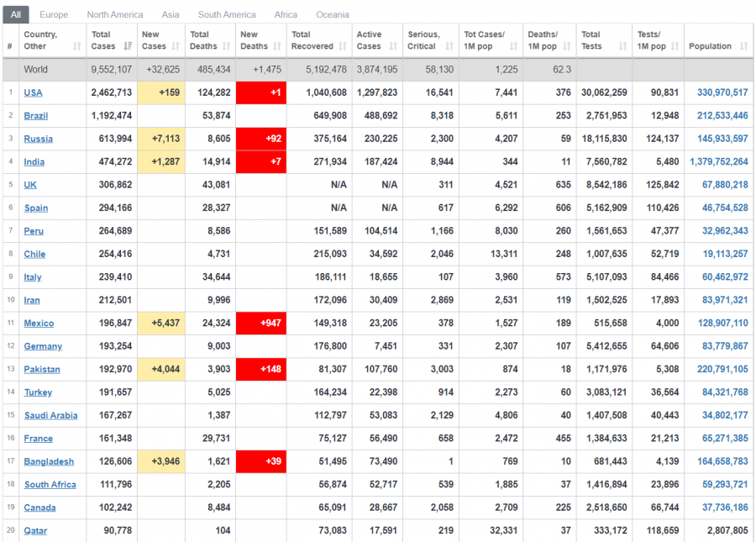The height and width of the screenshot is (542, 756).
Task: Open the USA country link
Action: [33, 92]
